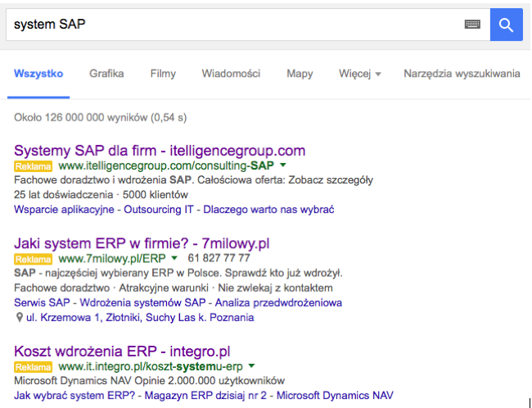
Task: Click the 'Wszystko' active tab
Action: click(x=38, y=74)
